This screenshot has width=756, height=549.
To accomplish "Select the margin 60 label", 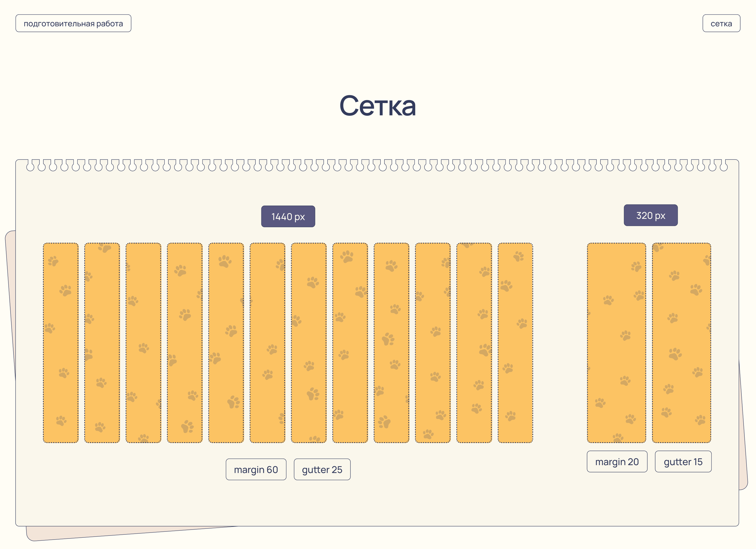I will coord(256,469).
